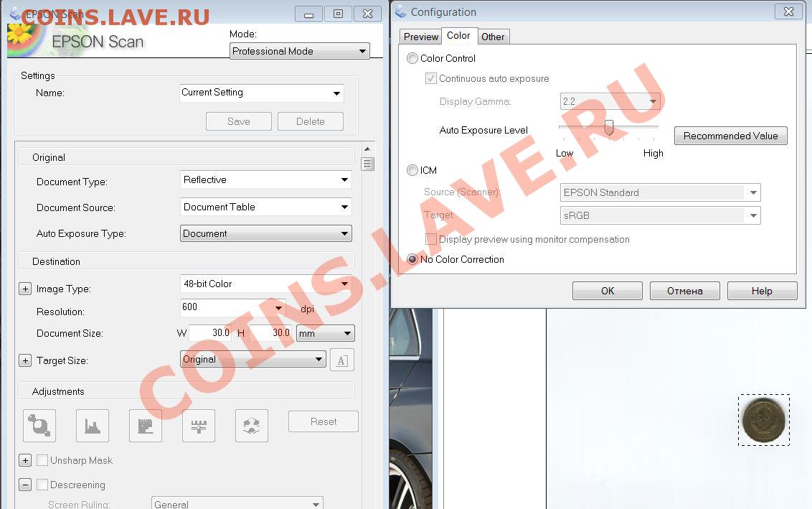Image resolution: width=812 pixels, height=509 pixels.
Task: Open the Tone Correction icon
Action: coord(146,426)
